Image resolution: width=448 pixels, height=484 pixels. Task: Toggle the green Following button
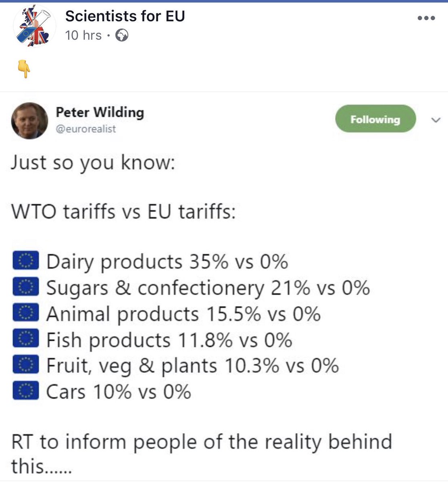(375, 119)
